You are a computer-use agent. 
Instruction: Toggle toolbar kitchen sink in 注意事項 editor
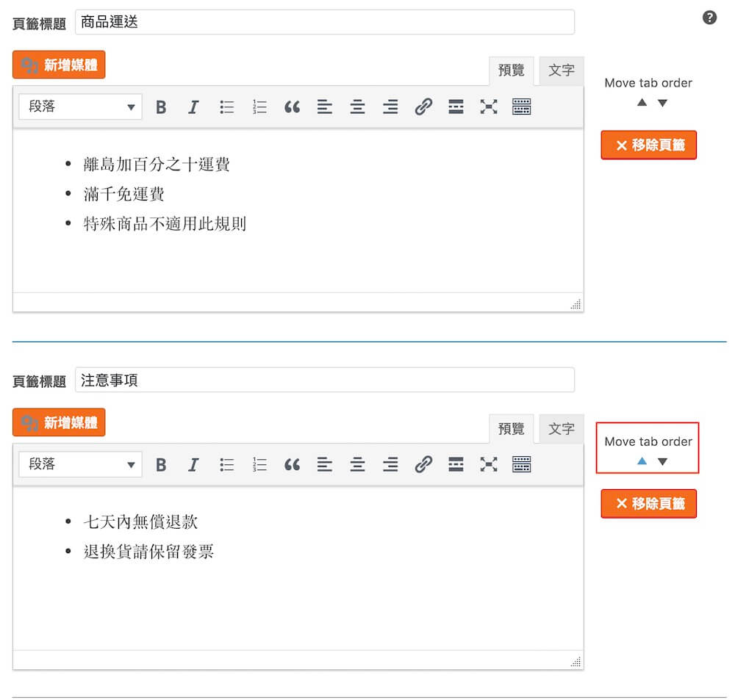(x=521, y=465)
